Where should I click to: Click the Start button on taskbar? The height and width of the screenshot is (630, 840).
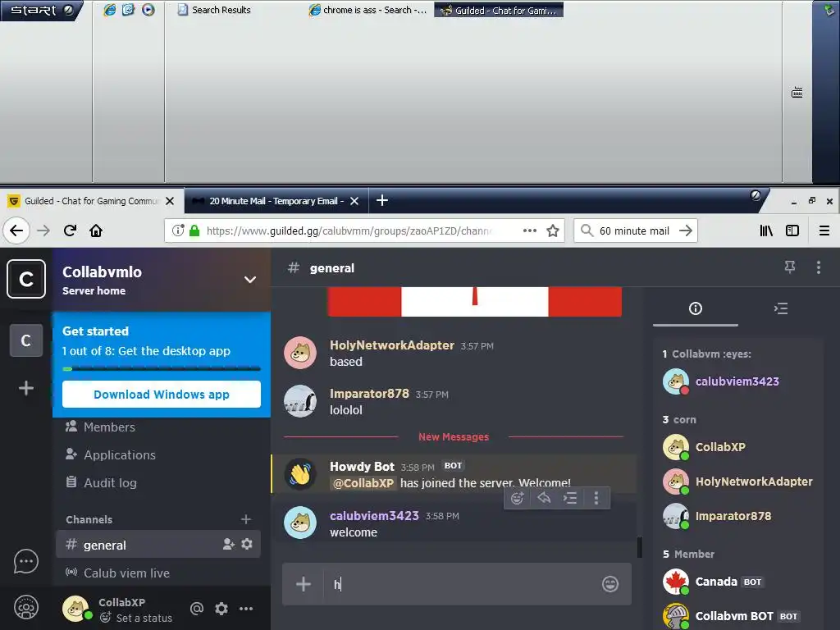tap(42, 10)
